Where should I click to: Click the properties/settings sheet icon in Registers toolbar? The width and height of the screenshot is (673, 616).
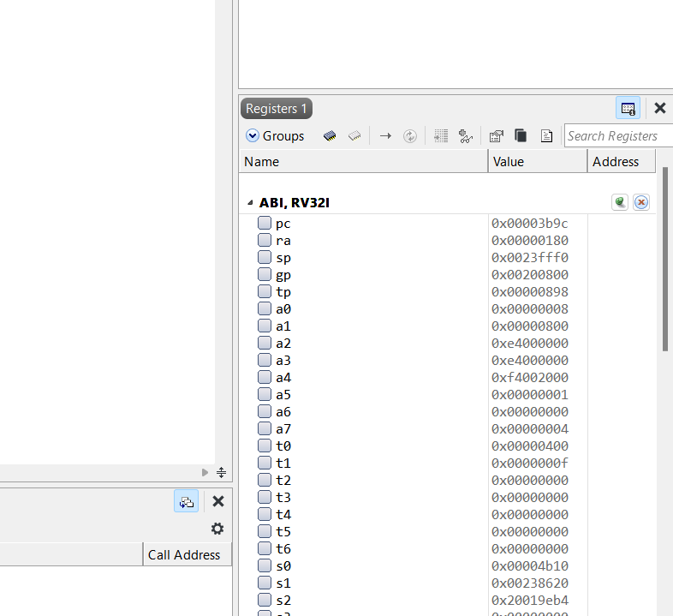coord(496,136)
